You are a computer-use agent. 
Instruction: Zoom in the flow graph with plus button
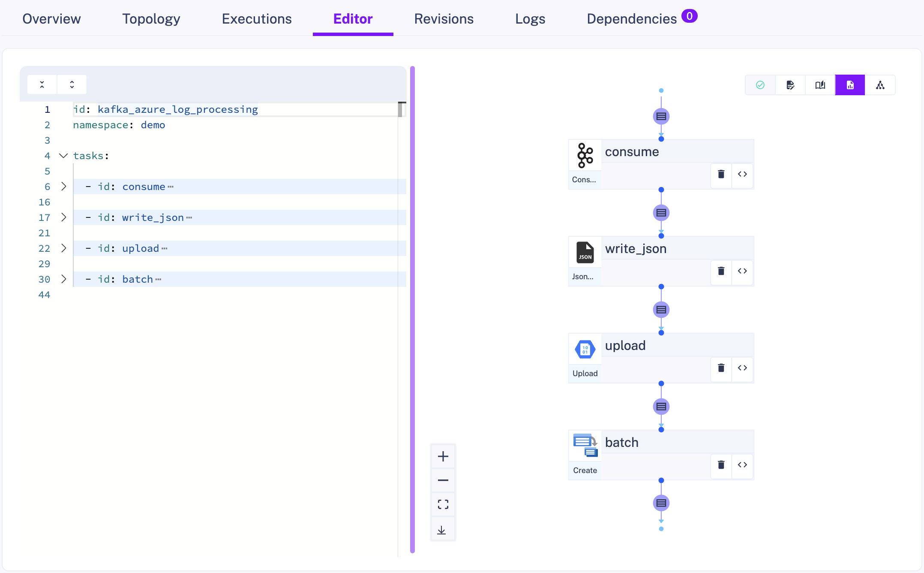point(443,456)
